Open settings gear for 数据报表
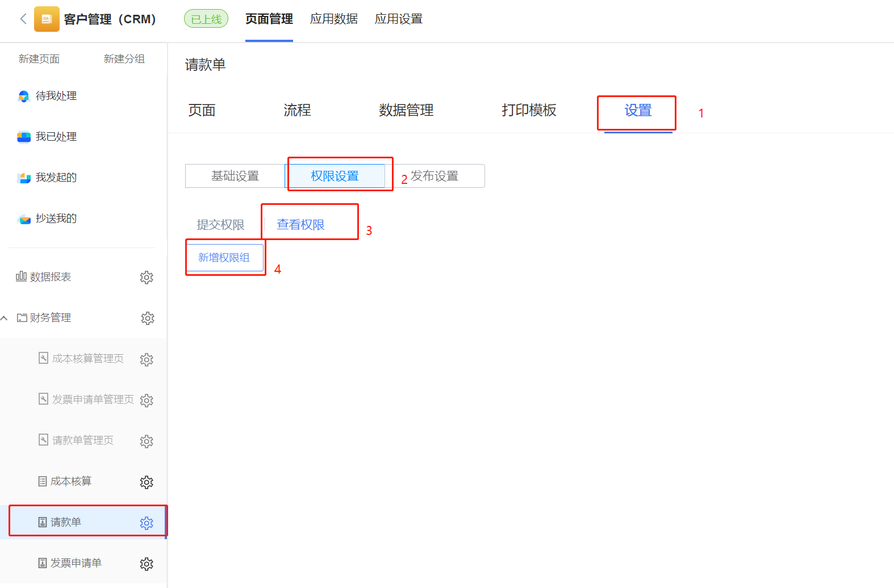894x588 pixels. pyautogui.click(x=147, y=277)
